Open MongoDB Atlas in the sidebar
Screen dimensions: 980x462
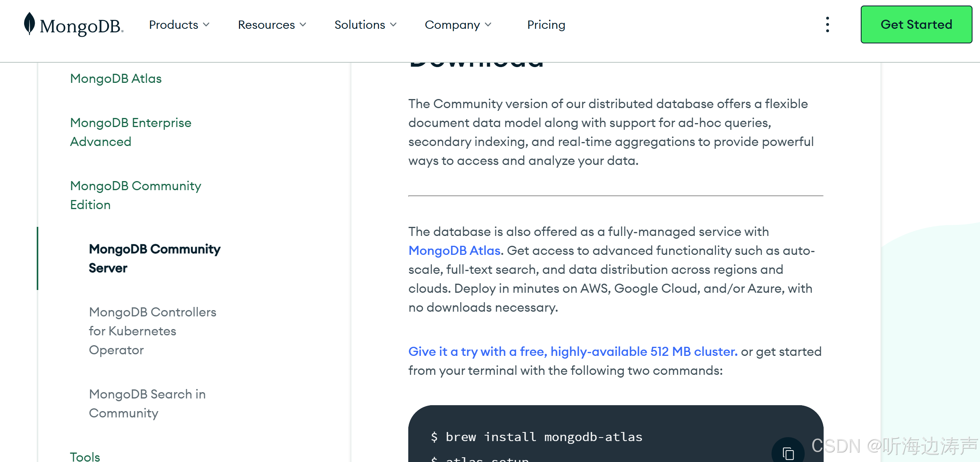(116, 79)
